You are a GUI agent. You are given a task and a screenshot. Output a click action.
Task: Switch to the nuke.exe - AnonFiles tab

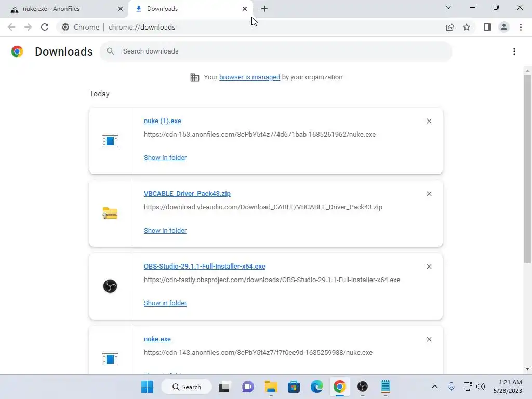tap(64, 9)
